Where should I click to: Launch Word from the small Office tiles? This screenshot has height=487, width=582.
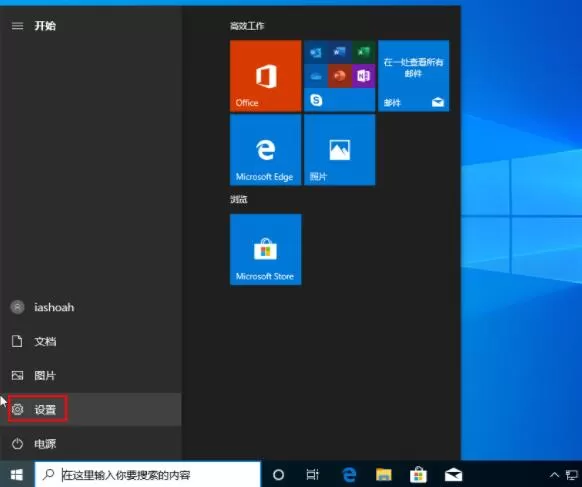(x=339, y=52)
